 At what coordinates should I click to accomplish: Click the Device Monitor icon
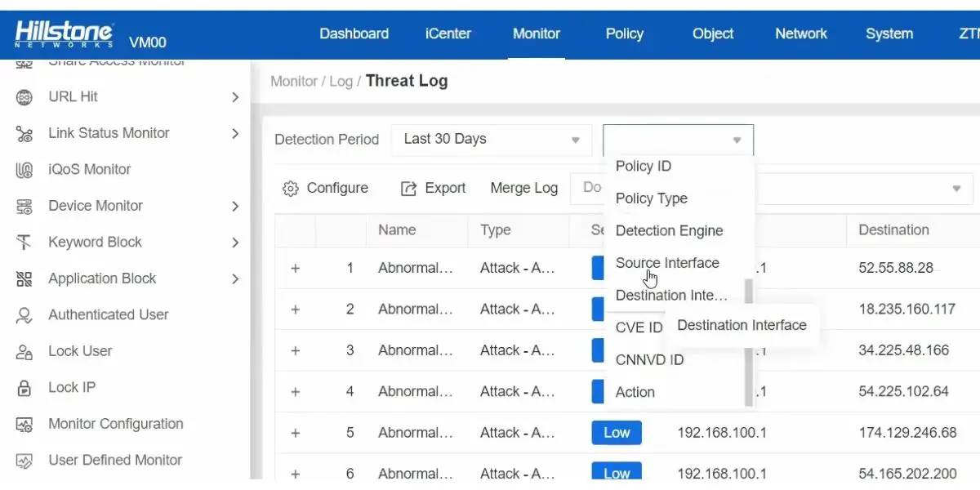pyautogui.click(x=24, y=206)
